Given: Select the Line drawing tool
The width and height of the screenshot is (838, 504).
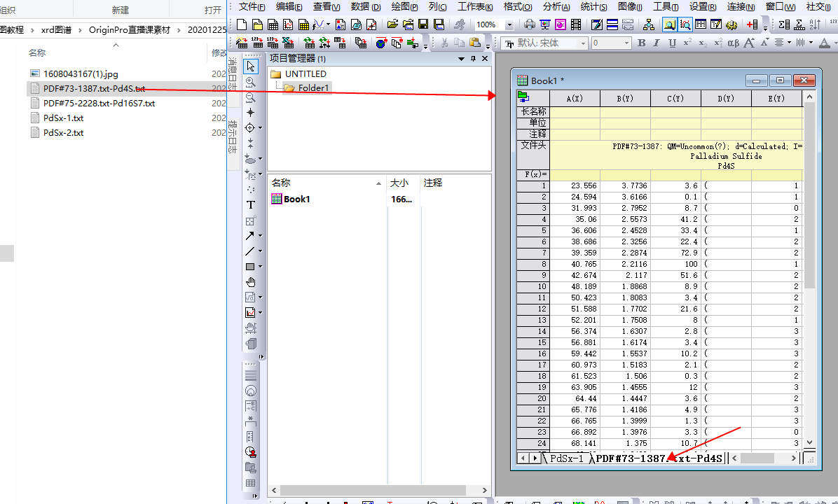Looking at the screenshot, I should (249, 251).
